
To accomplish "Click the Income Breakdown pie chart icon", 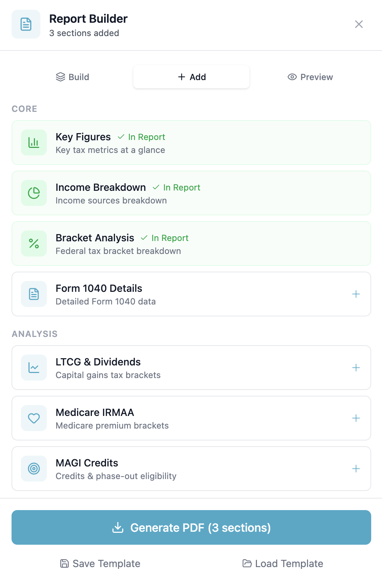I will pyautogui.click(x=33, y=193).
